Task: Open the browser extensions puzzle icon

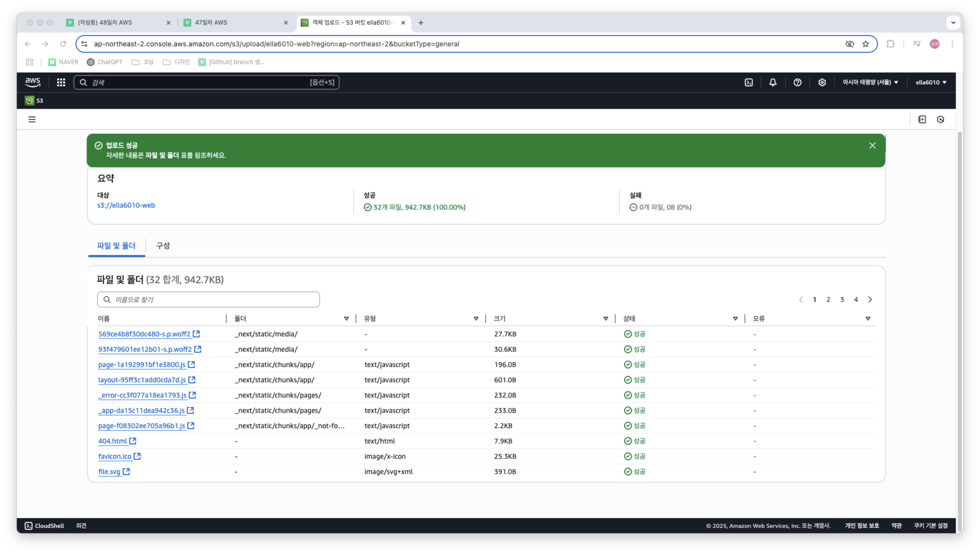Action: [890, 44]
